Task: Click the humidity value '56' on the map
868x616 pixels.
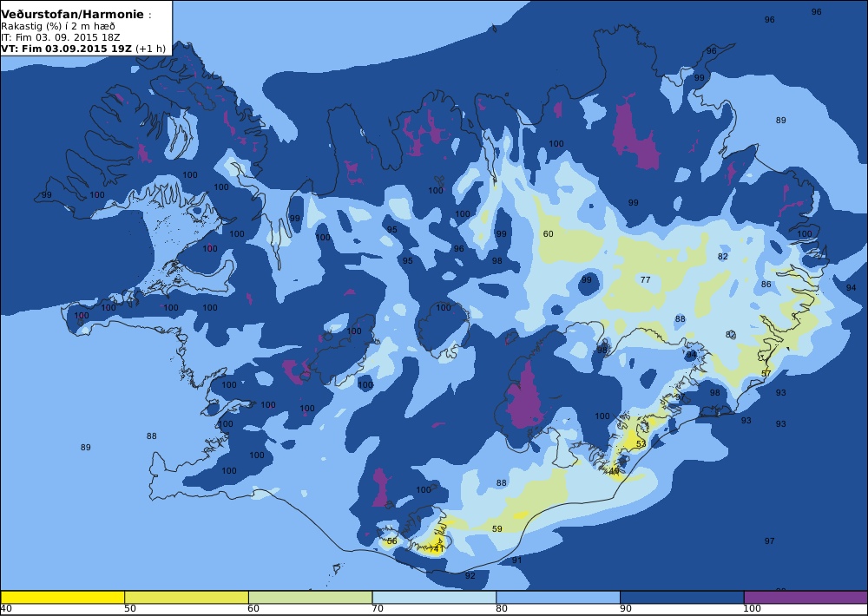Action: click(392, 541)
